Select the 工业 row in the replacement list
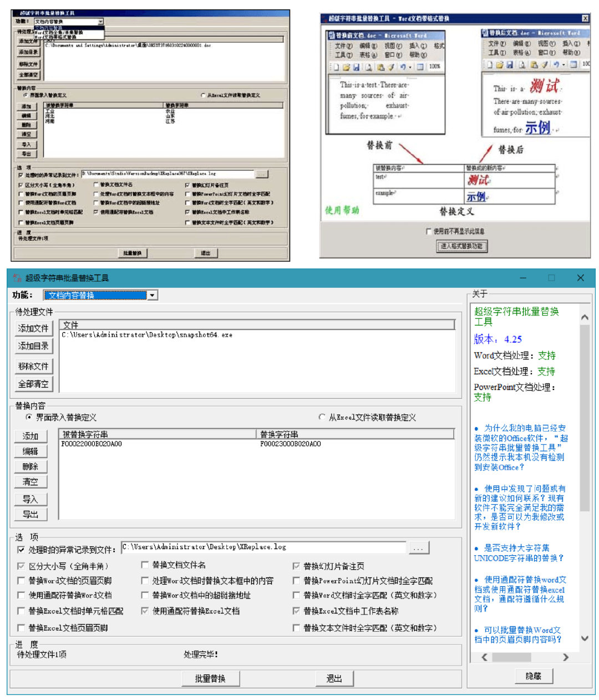The height and width of the screenshot is (700, 599). coord(164,111)
